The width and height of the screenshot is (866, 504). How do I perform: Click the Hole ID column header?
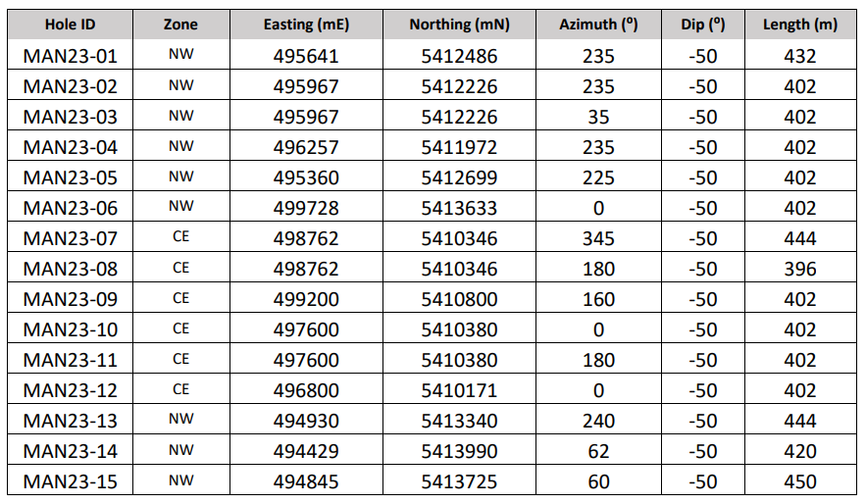[71, 25]
